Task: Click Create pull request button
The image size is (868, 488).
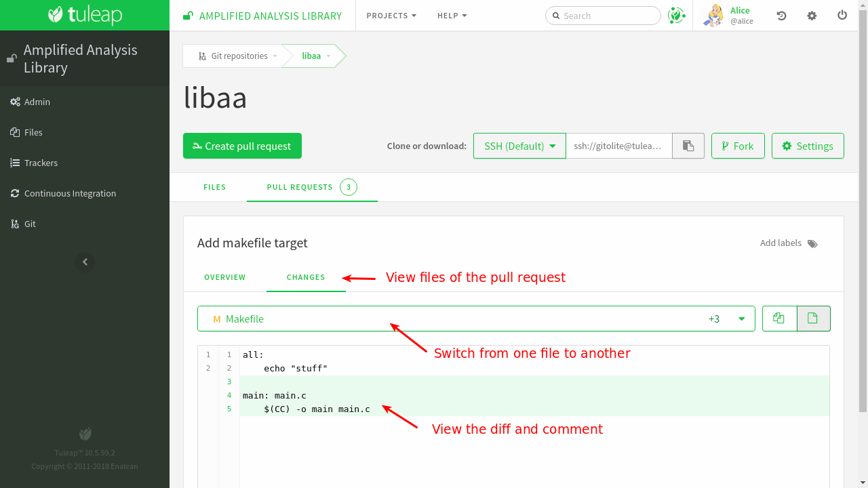Action: [242, 146]
